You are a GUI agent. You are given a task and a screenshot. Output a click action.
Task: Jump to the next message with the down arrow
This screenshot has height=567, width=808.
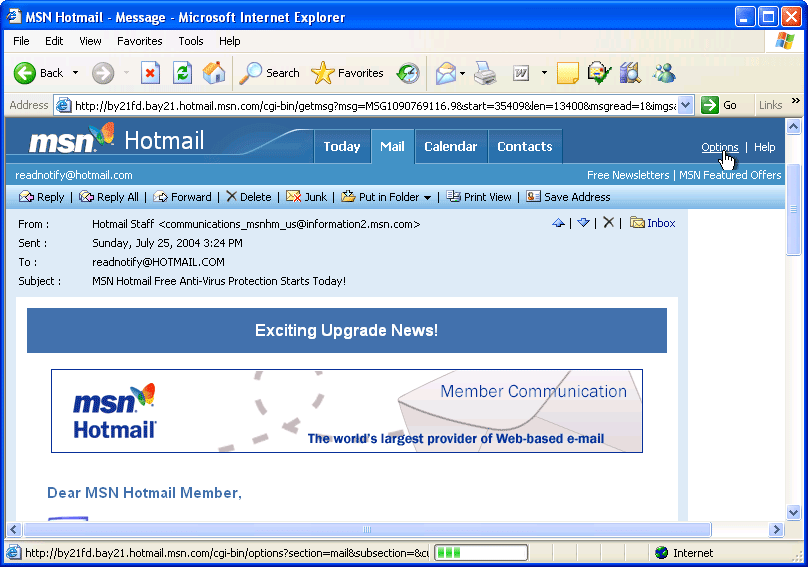(583, 223)
